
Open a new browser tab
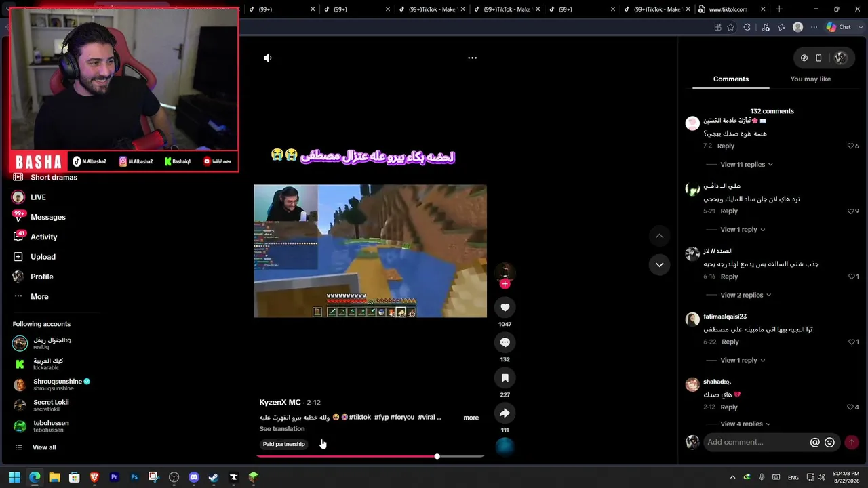coord(779,9)
